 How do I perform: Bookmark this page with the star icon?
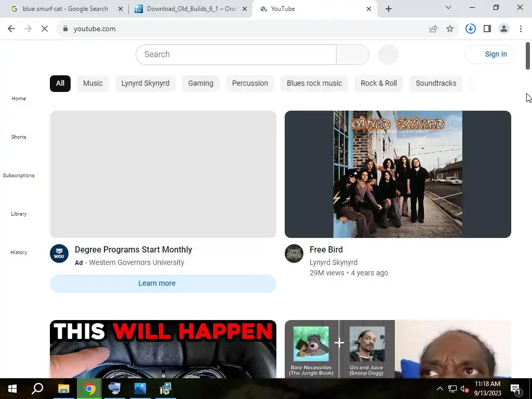pyautogui.click(x=450, y=29)
